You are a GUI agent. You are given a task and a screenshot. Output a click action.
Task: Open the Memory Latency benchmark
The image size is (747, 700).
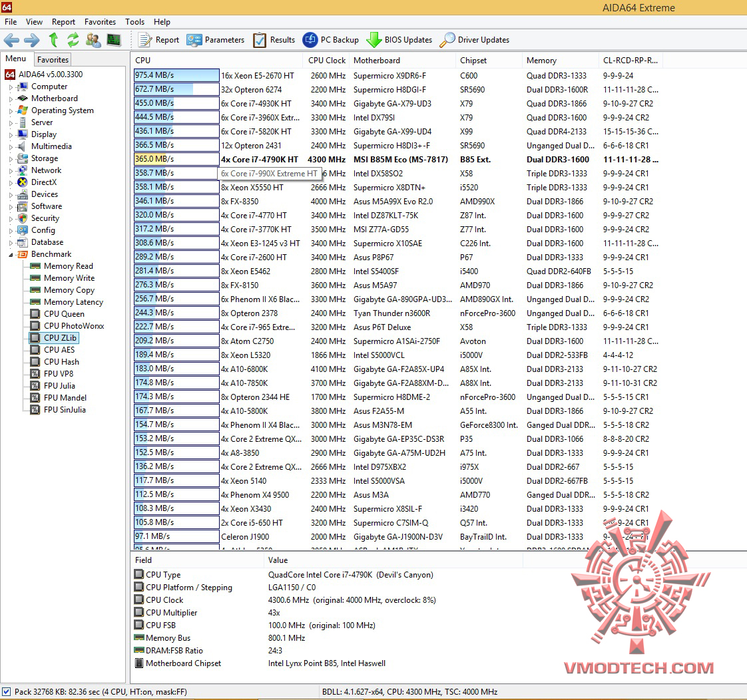point(67,302)
